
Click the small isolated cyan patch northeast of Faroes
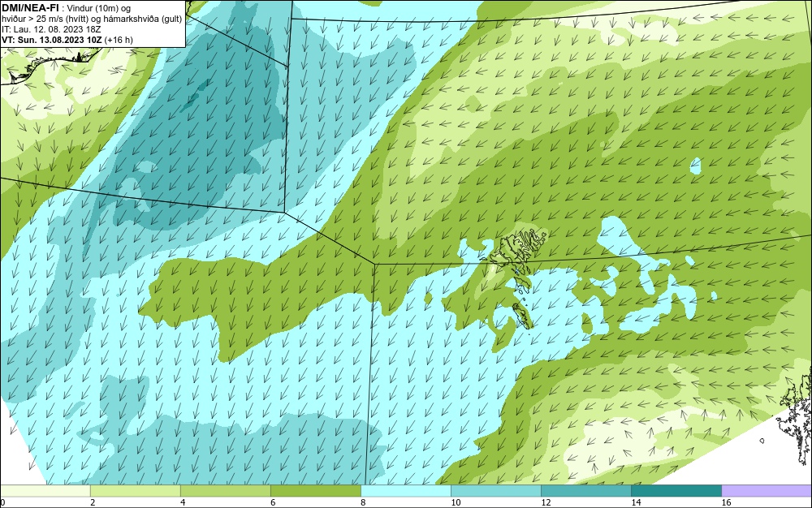click(x=696, y=166)
